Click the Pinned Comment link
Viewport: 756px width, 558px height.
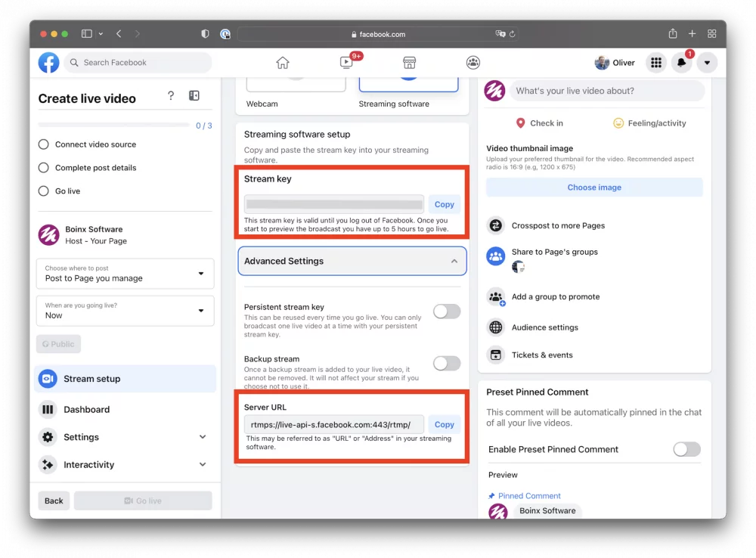point(529,496)
